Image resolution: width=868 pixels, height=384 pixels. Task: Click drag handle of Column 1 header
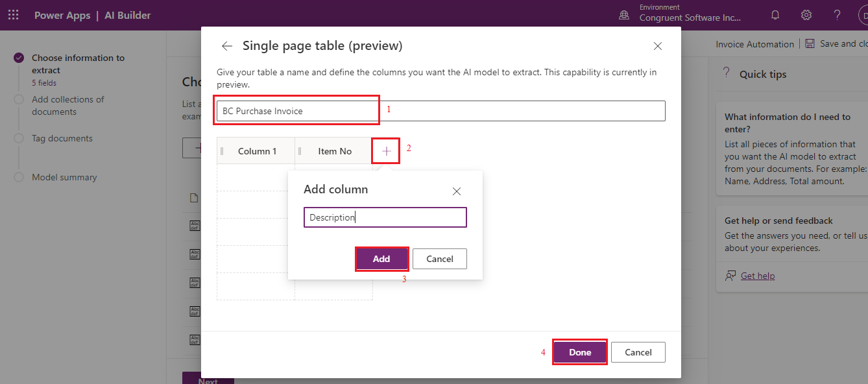[222, 151]
